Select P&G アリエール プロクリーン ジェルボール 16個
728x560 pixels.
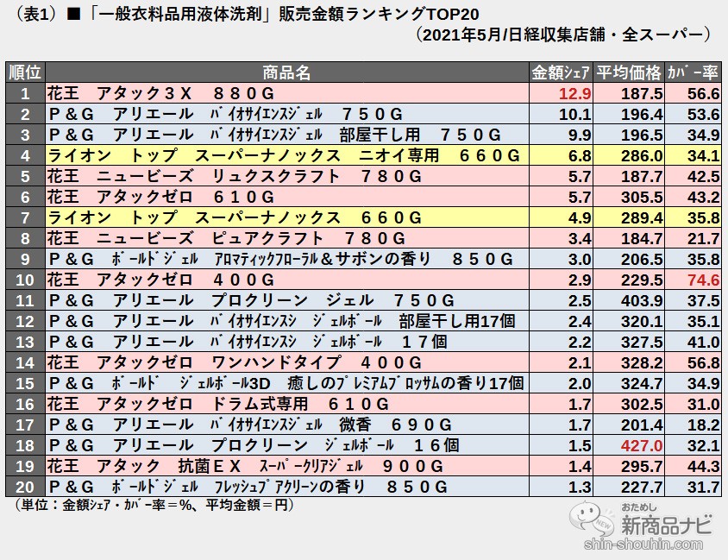tap(286, 445)
